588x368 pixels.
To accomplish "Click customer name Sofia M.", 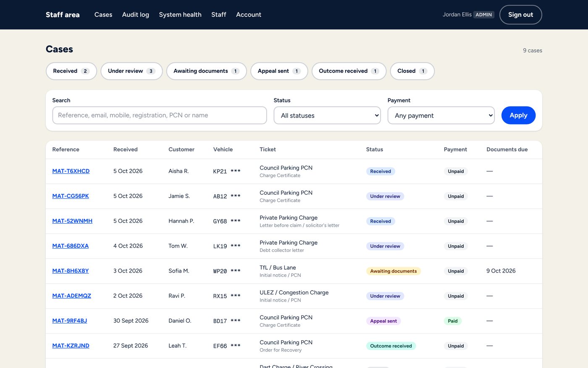I will (179, 271).
